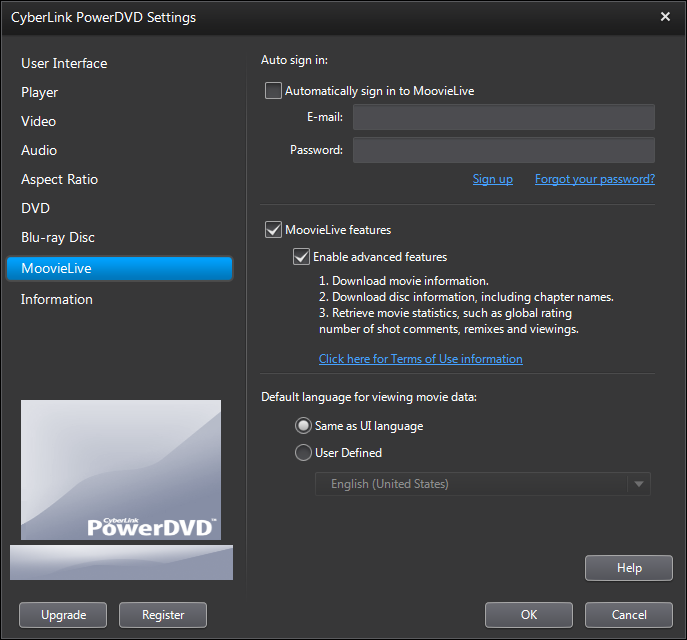Enable automatic sign in to MoovieLive
This screenshot has width=687, height=640.
click(274, 91)
